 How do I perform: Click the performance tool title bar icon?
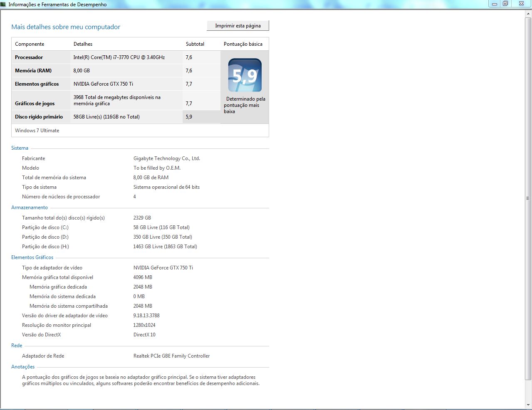pyautogui.click(x=3, y=4)
